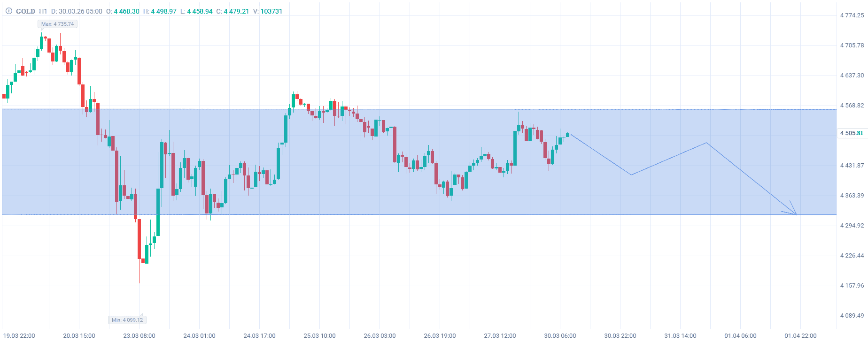
Task: Click the 4 294.92 price axis label
Action: pyautogui.click(x=852, y=226)
